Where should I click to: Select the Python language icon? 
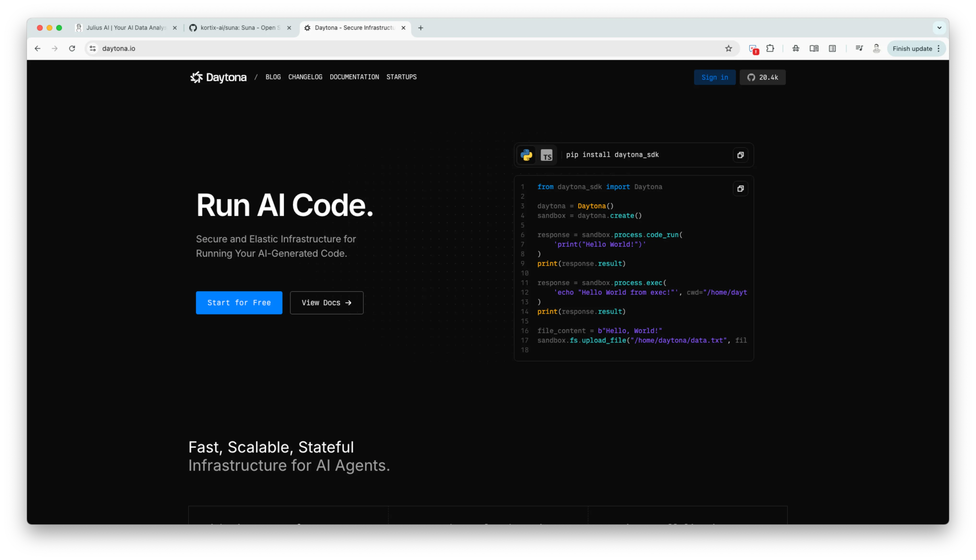coord(526,155)
